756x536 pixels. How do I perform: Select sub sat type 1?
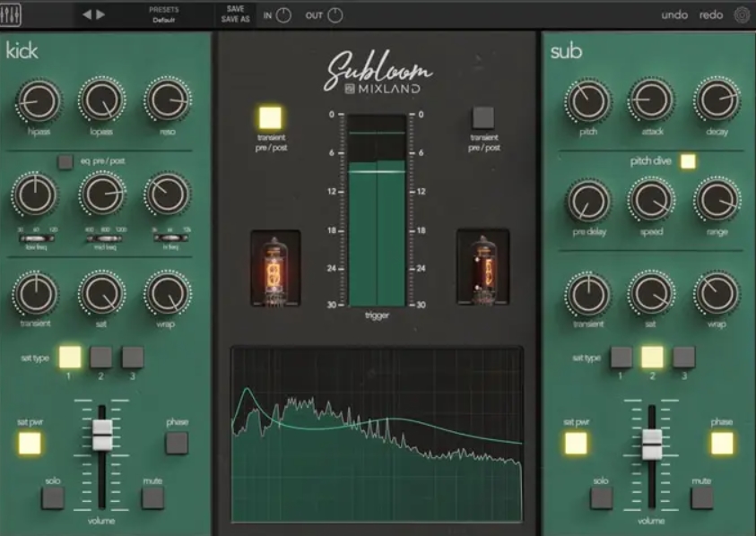coord(621,357)
